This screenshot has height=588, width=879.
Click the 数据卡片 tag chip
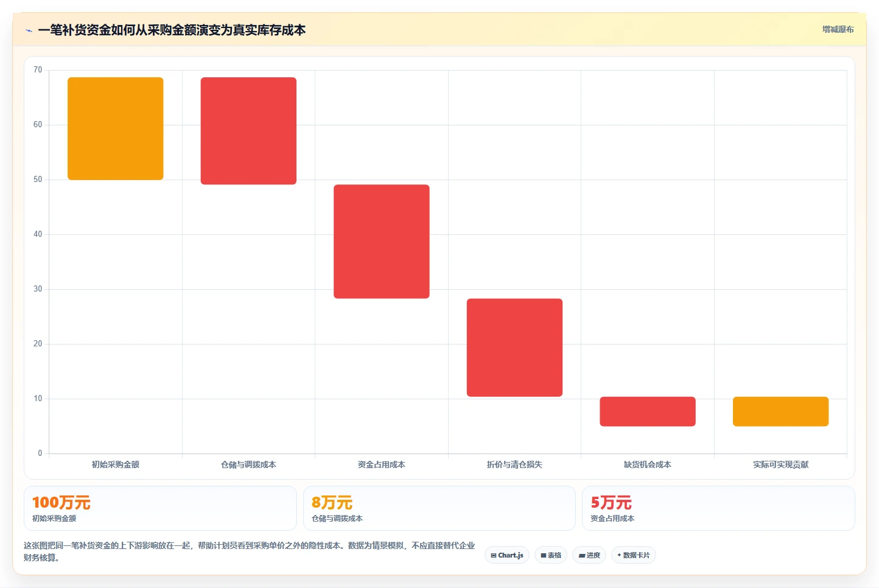(633, 555)
